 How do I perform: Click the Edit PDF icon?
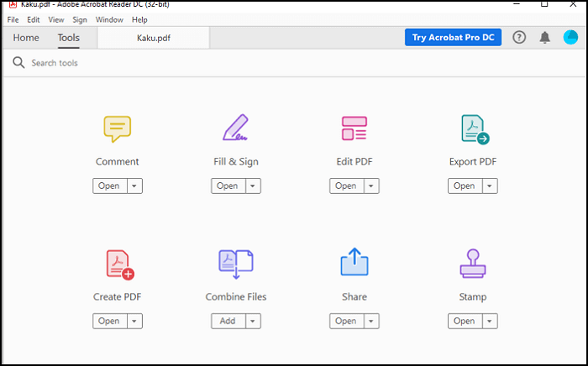354,128
